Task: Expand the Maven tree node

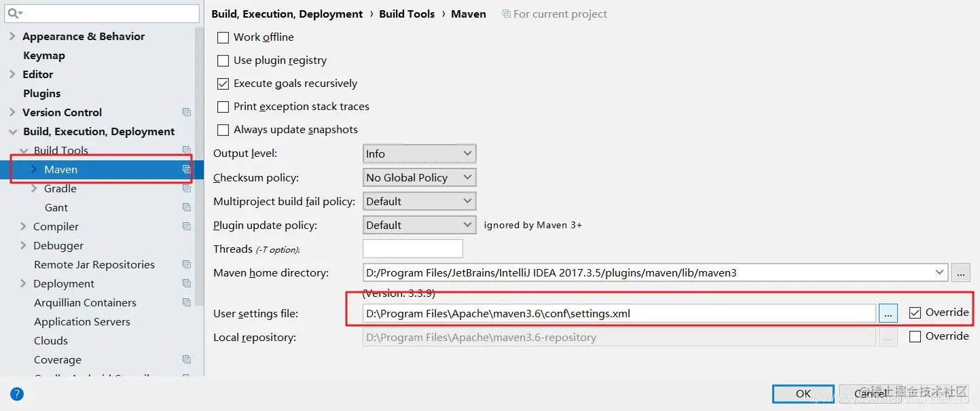Action: (x=34, y=169)
